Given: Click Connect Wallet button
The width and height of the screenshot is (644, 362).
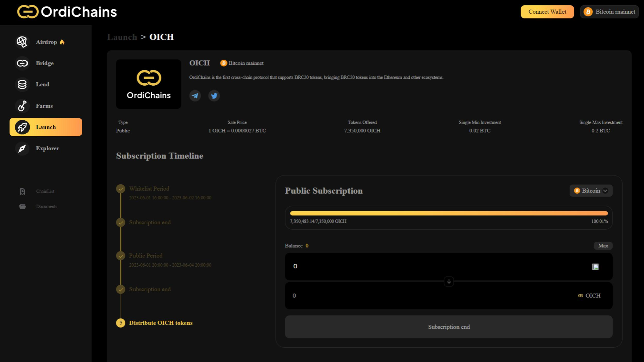Looking at the screenshot, I should point(547,12).
